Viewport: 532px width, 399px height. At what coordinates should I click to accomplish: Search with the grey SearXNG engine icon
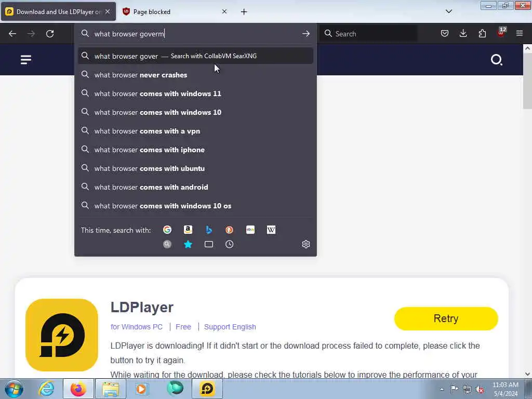(x=167, y=244)
